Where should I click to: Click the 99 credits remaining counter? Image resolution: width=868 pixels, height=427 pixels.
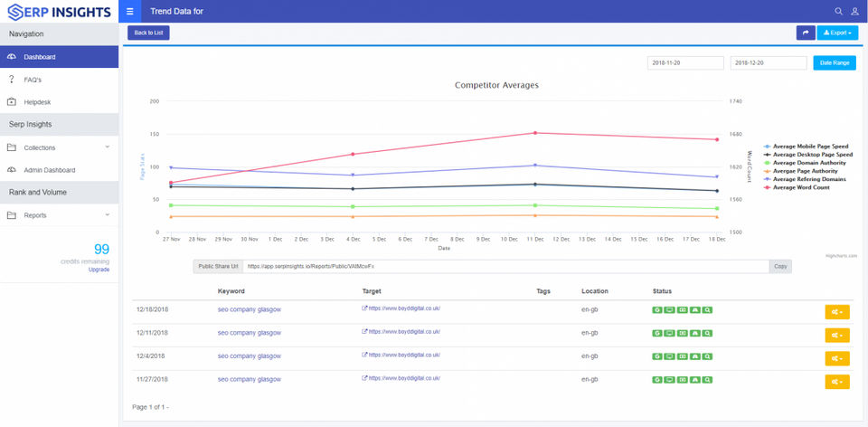[101, 249]
